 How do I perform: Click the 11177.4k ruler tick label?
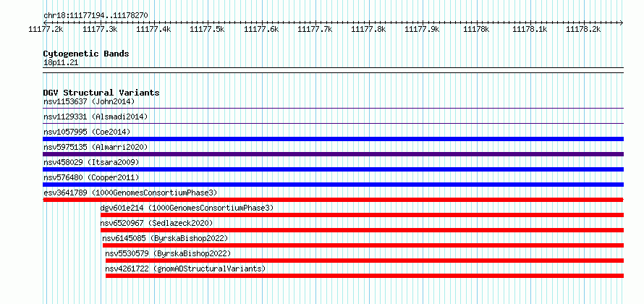pos(153,29)
